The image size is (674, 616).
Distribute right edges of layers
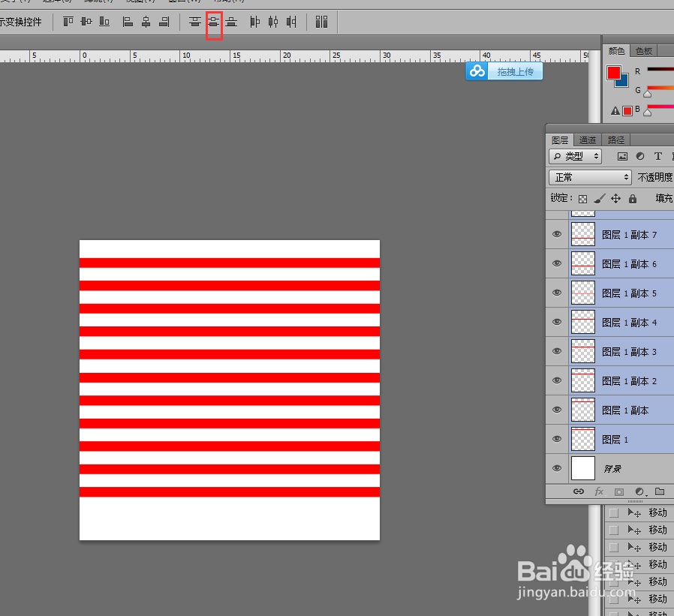pos(291,22)
